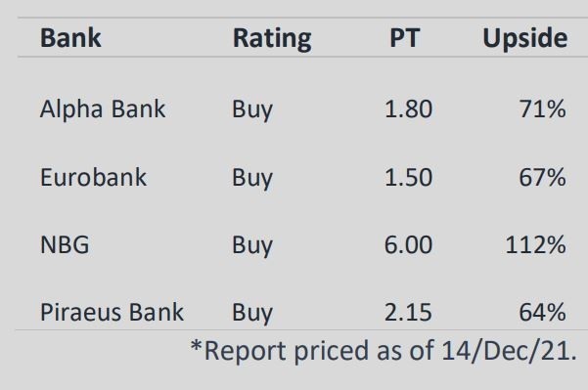Click the 6.00 price target value

(408, 245)
